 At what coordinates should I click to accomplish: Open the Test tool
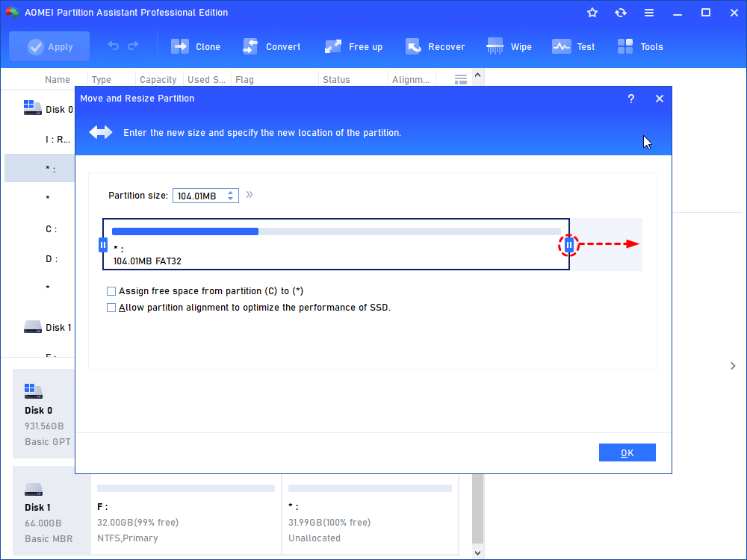[573, 46]
